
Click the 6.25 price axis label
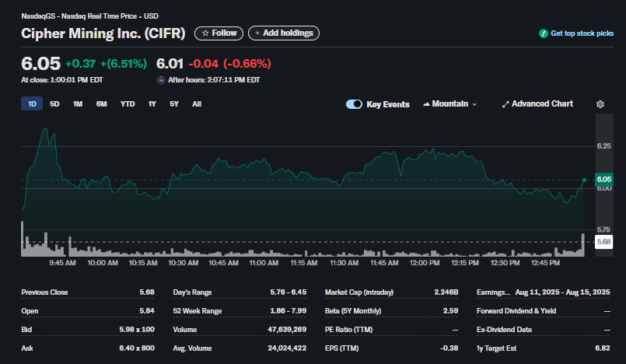[603, 146]
